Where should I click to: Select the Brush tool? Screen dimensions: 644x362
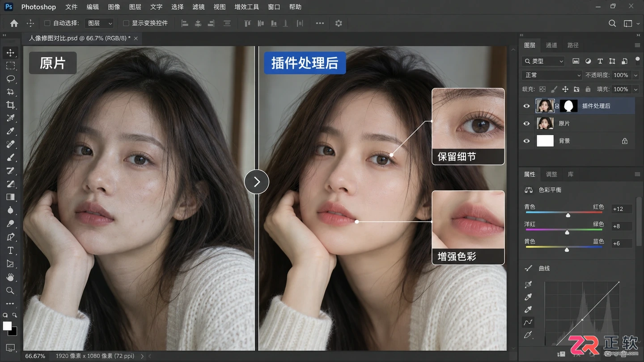click(10, 158)
